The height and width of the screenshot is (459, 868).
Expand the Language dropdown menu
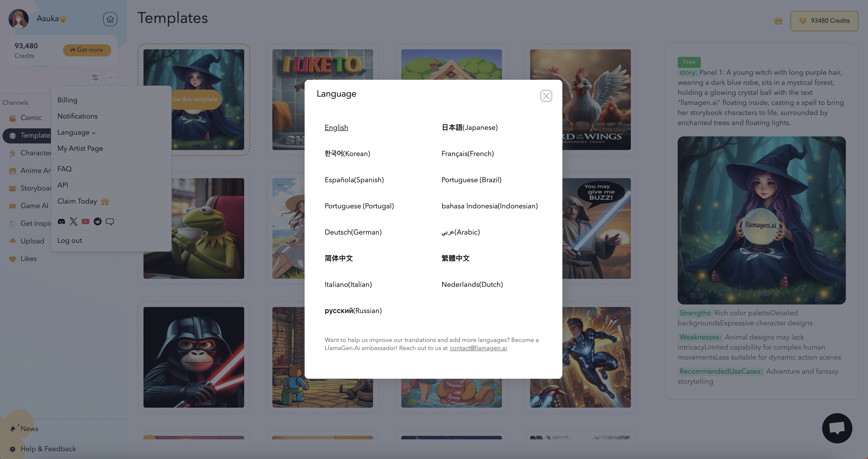coord(76,132)
